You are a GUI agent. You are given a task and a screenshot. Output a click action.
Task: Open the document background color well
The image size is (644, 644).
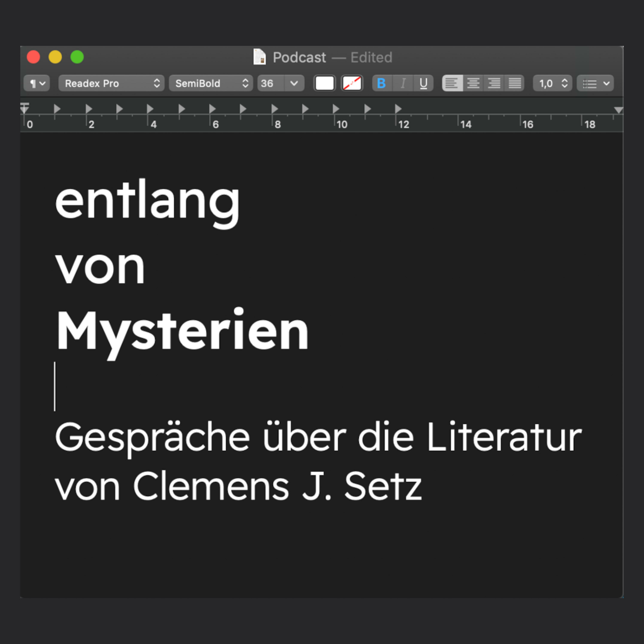pos(352,83)
